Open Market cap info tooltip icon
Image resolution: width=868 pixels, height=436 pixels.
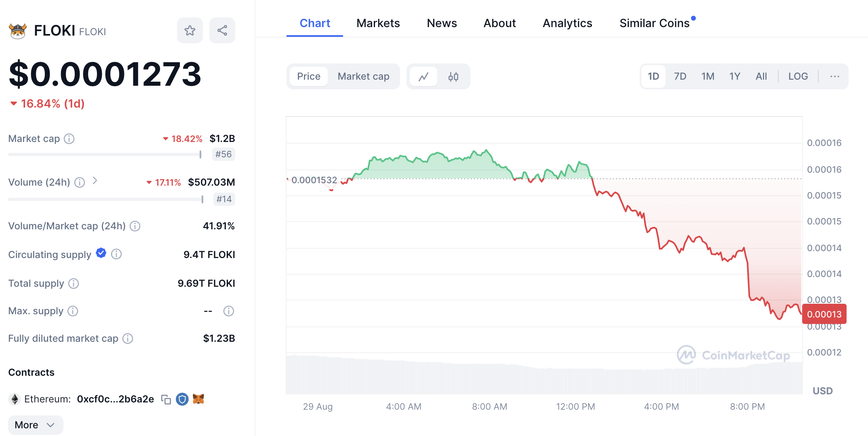pyautogui.click(x=69, y=139)
